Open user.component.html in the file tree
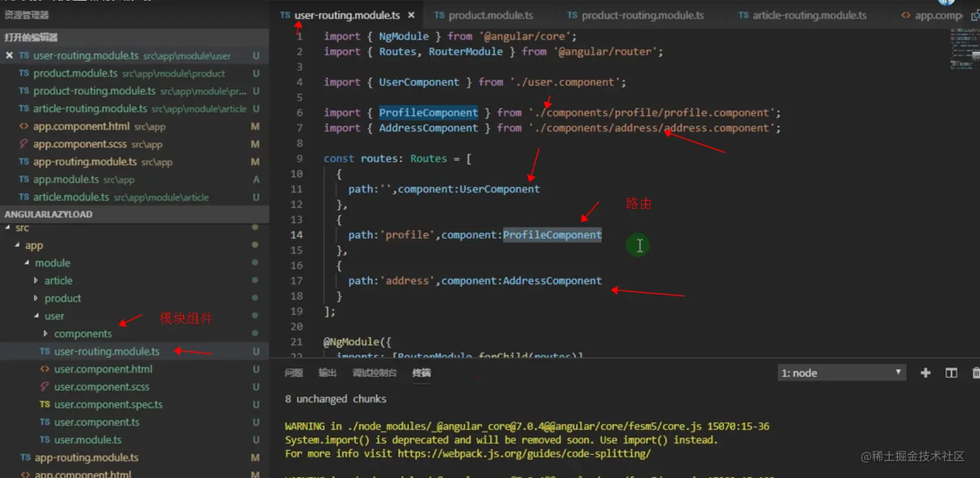The width and height of the screenshot is (980, 478). coord(134,369)
